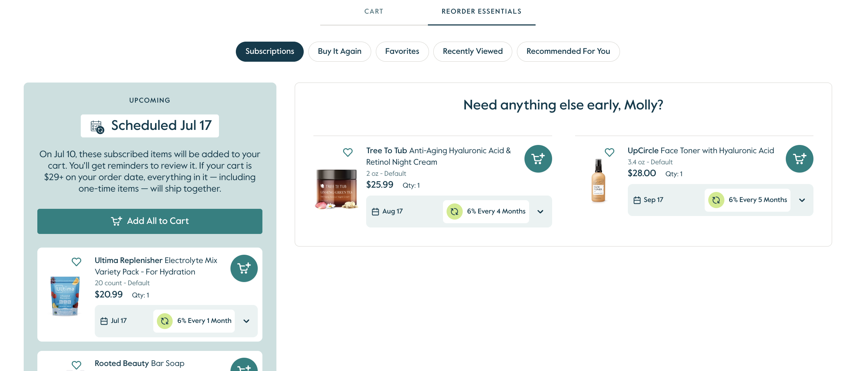This screenshot has height=371, width=868.
Task: Add Tree To Tub Night Cream to cart
Action: (x=538, y=159)
